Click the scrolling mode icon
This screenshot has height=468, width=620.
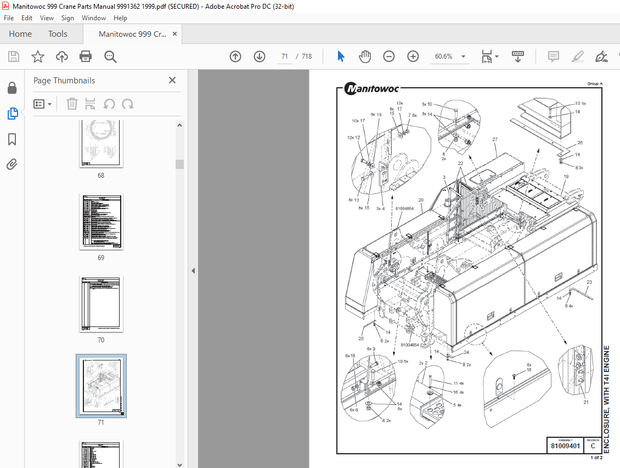coord(518,57)
